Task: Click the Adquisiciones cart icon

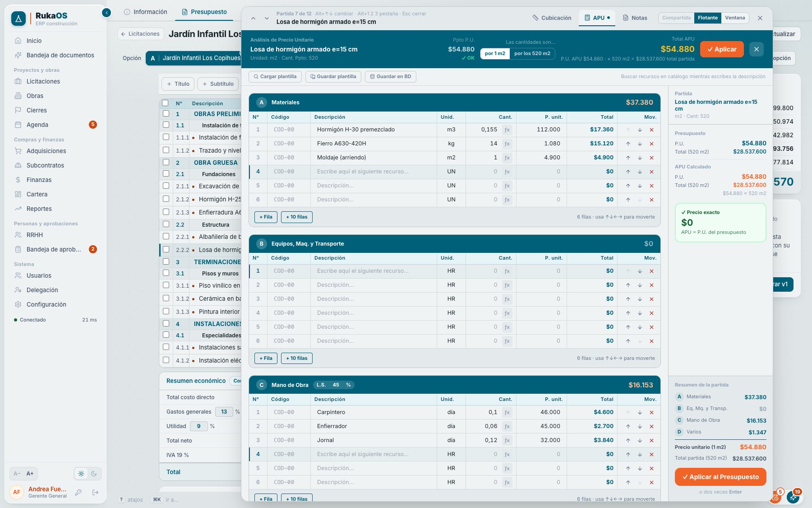Action: pyautogui.click(x=18, y=151)
